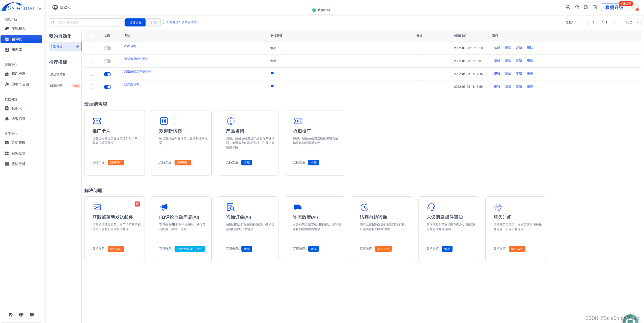Switch language with the CN icon
This screenshot has width=644, height=323.
[595, 7]
